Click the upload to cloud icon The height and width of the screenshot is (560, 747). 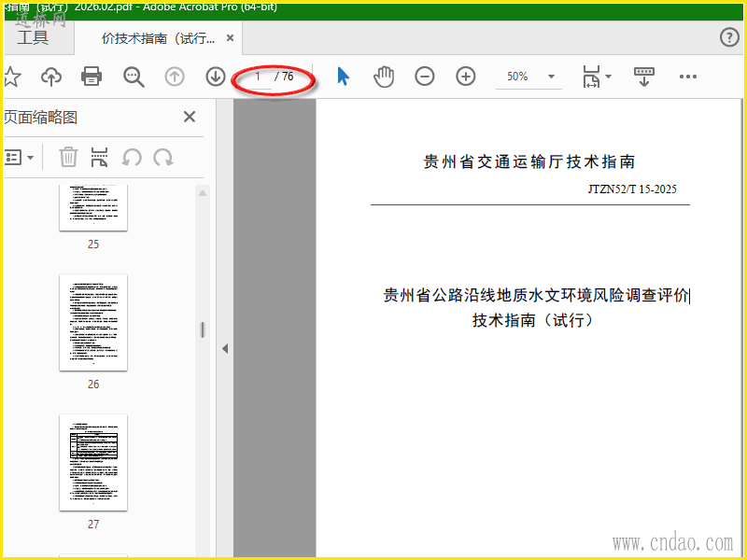(x=51, y=77)
